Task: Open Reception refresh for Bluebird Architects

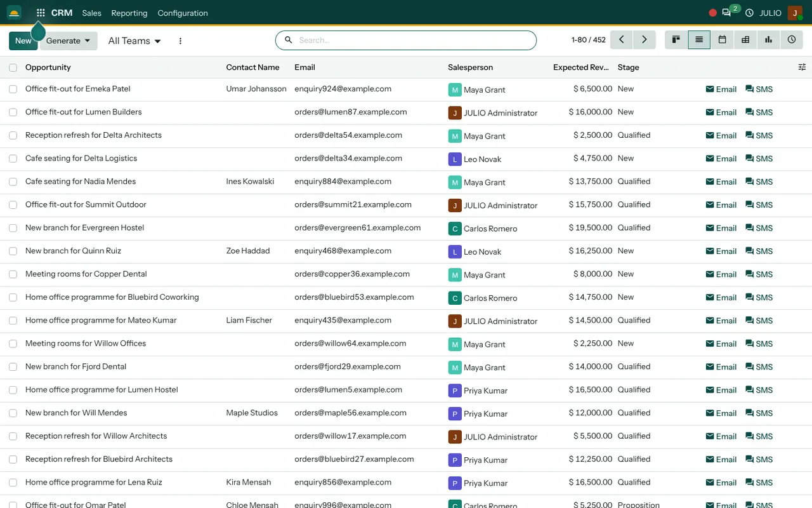Action: tap(99, 459)
